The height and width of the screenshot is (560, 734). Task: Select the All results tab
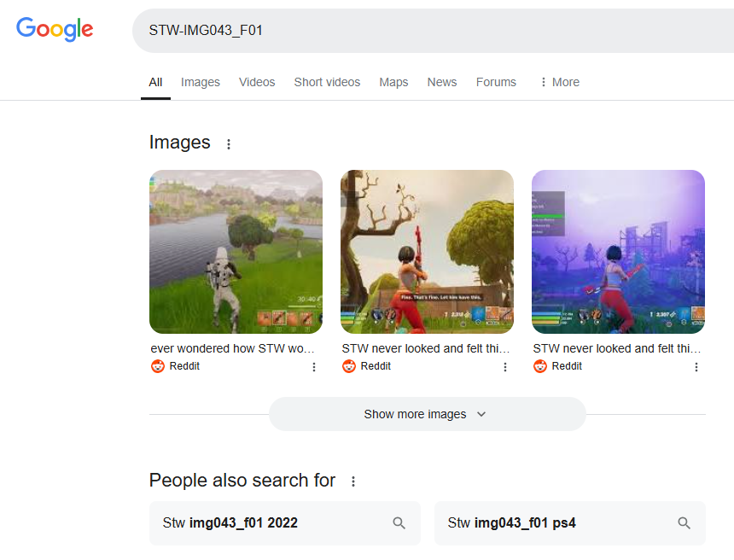coord(155,82)
